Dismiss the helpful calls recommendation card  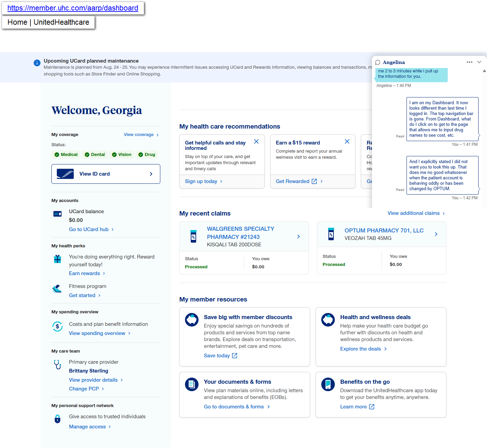point(256,141)
